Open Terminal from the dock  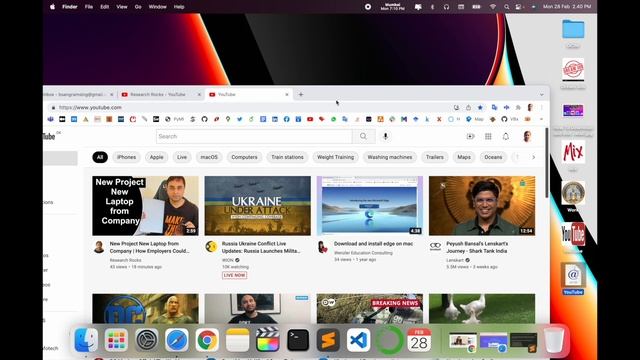point(298,340)
